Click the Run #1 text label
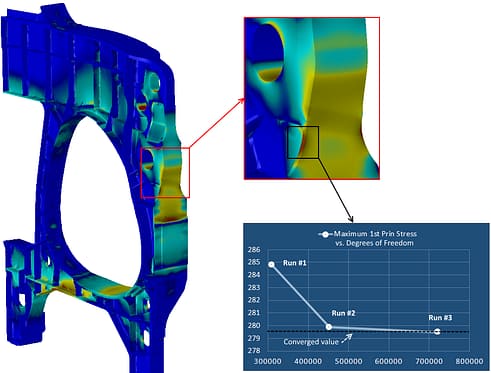Screen dimensions: 491x373 pos(295,263)
